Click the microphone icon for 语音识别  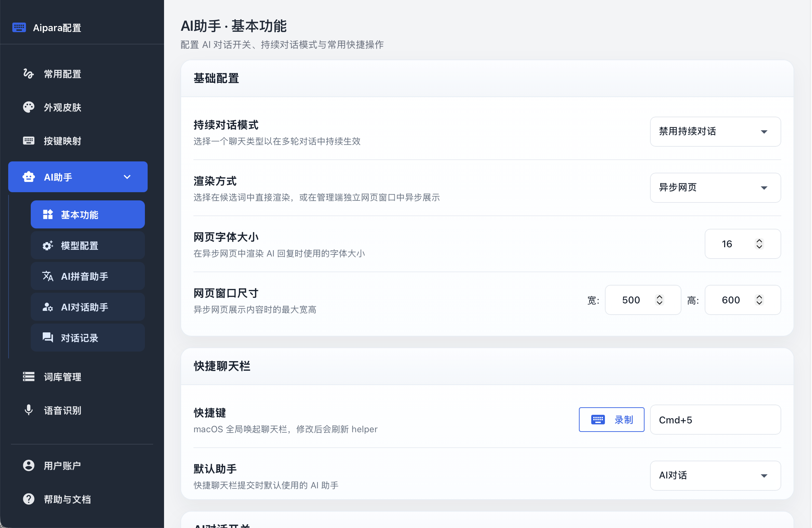click(x=29, y=410)
